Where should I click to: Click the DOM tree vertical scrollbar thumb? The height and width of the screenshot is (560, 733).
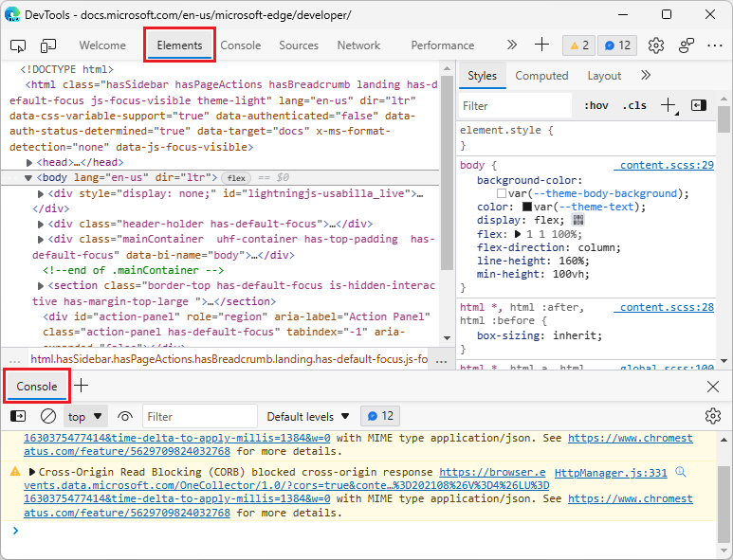click(447, 172)
